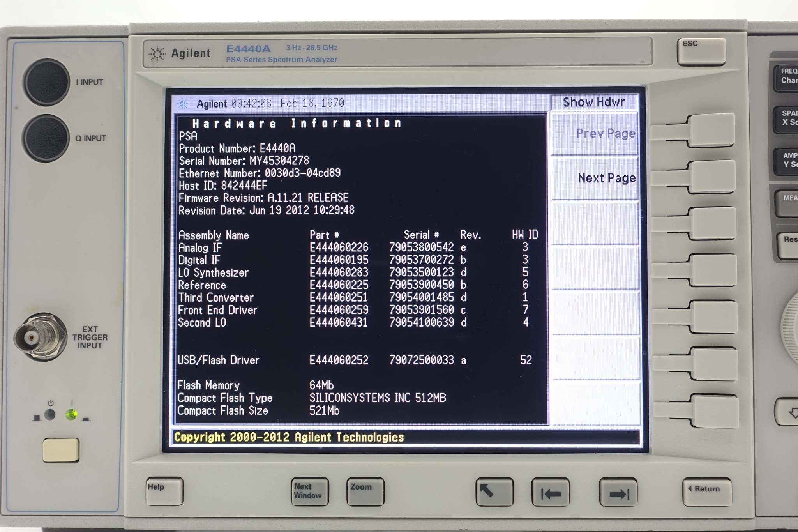Click the Host ID 842444EF line
The image size is (798, 532).
[x=223, y=186]
